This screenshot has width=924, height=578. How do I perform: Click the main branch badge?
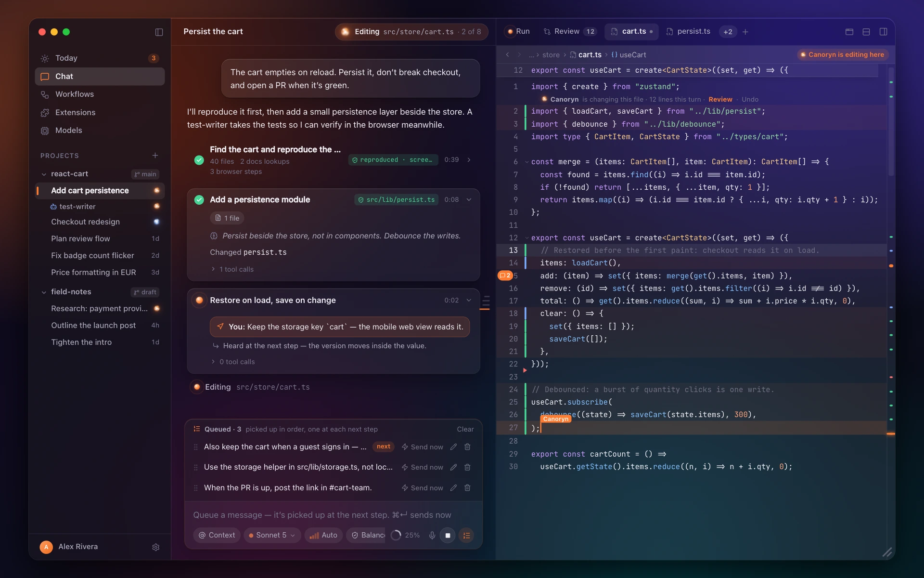pyautogui.click(x=145, y=174)
